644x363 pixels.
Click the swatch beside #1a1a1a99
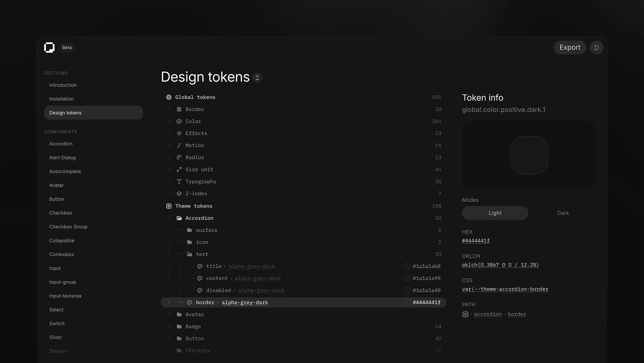coord(407,278)
